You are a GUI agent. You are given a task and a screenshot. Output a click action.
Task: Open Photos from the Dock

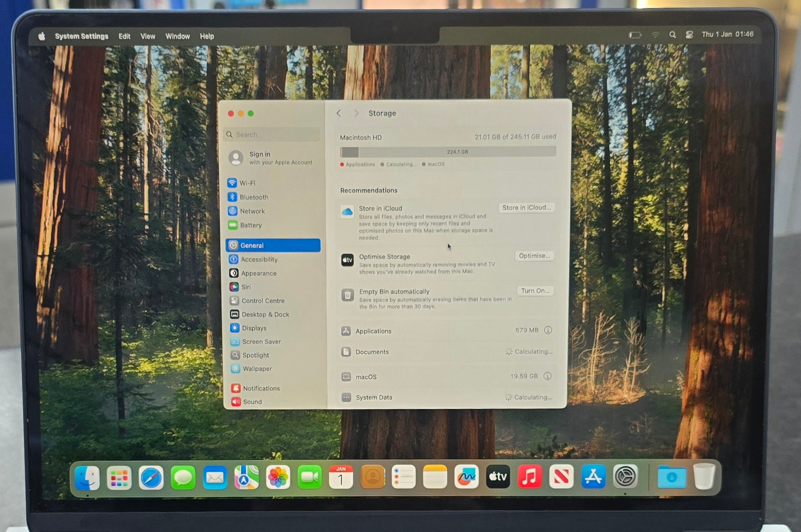(278, 477)
